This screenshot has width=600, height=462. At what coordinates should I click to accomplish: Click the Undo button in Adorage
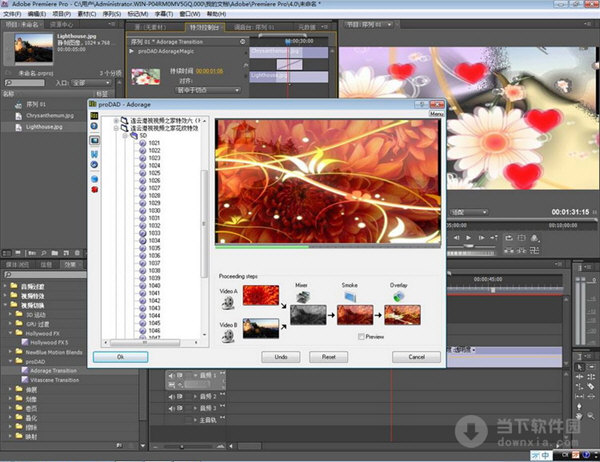pos(281,357)
